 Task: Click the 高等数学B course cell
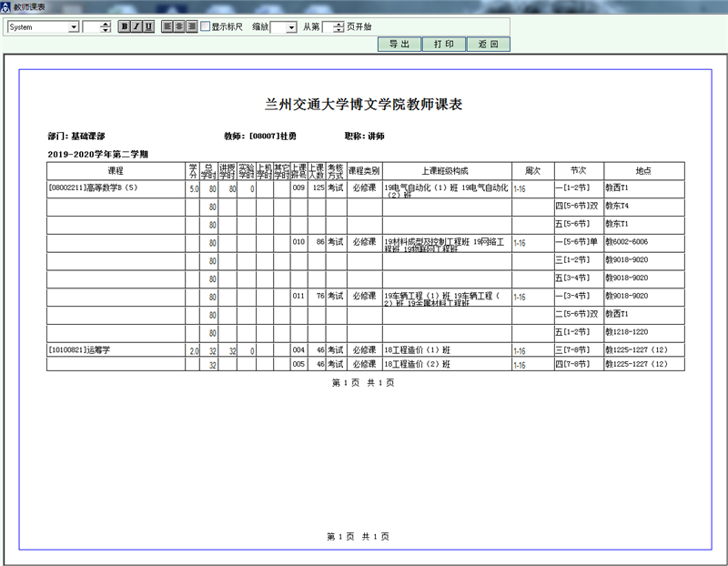[116, 189]
